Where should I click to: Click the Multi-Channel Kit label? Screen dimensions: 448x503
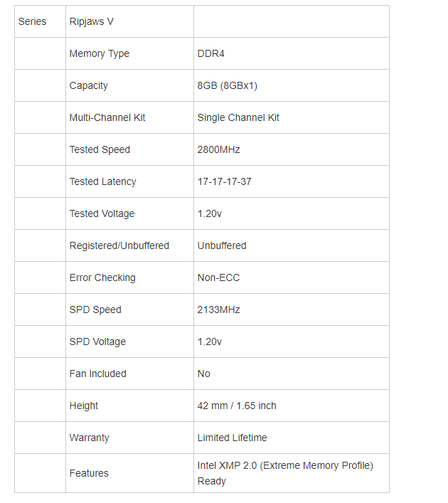click(107, 117)
